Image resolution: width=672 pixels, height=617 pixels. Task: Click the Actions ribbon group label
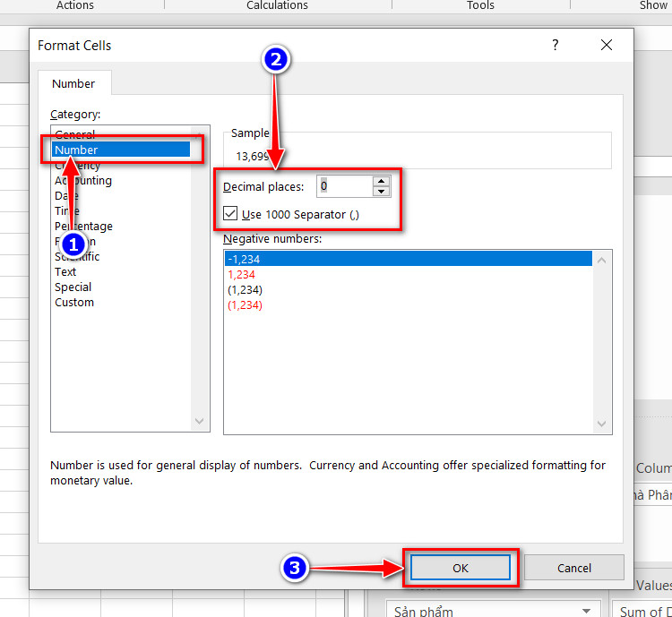pyautogui.click(x=75, y=5)
